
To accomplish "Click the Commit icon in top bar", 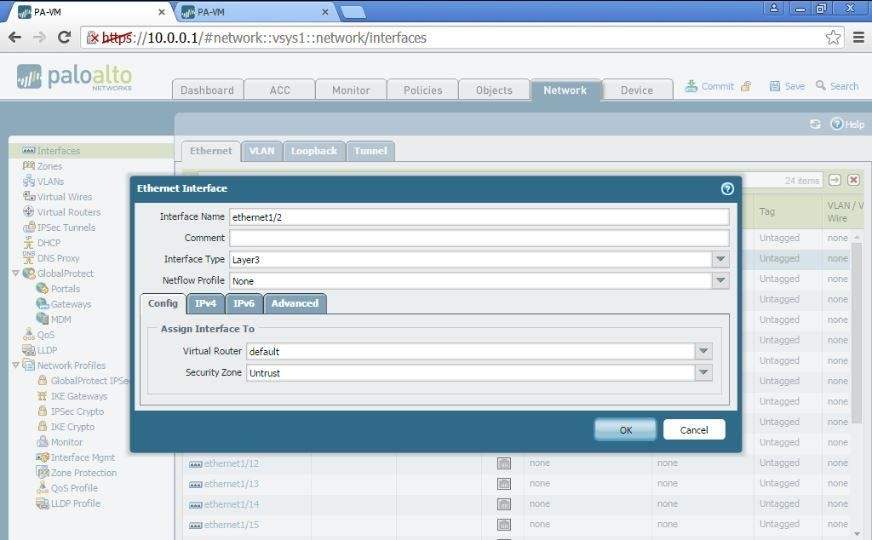I will tap(691, 86).
